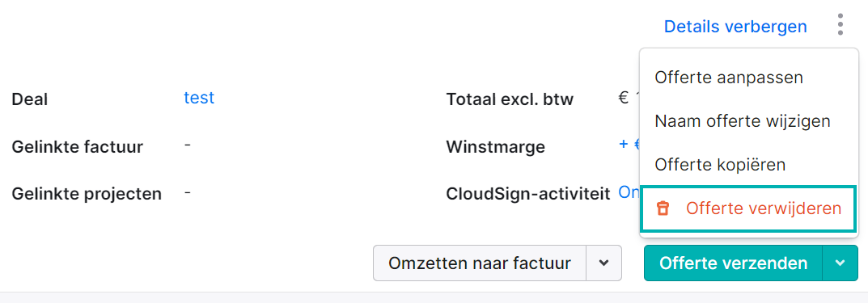Expand the Offerte verzenden dropdown arrow

point(840,263)
